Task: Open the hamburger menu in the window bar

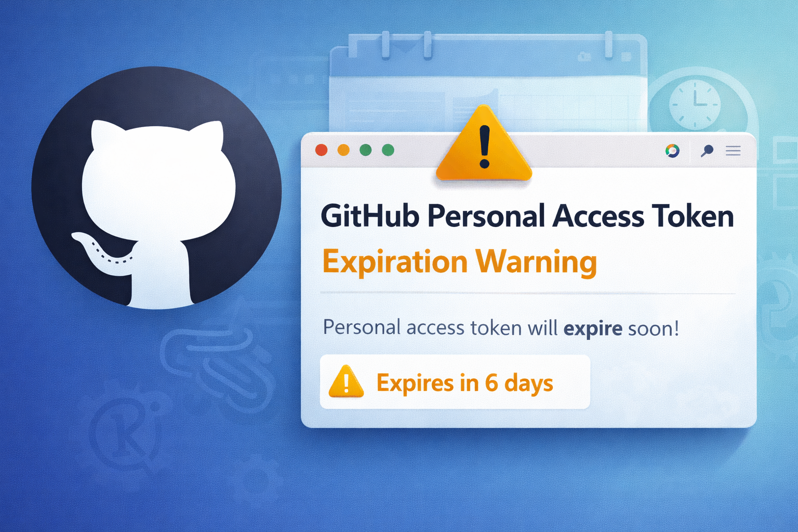Action: pos(733,151)
